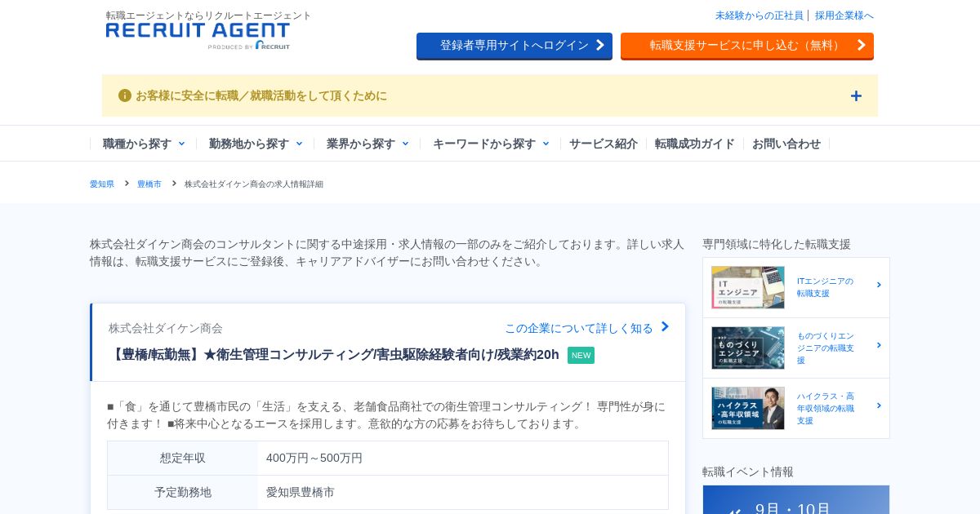Click the arrow in the ものづくりエンジニア row

click(879, 346)
